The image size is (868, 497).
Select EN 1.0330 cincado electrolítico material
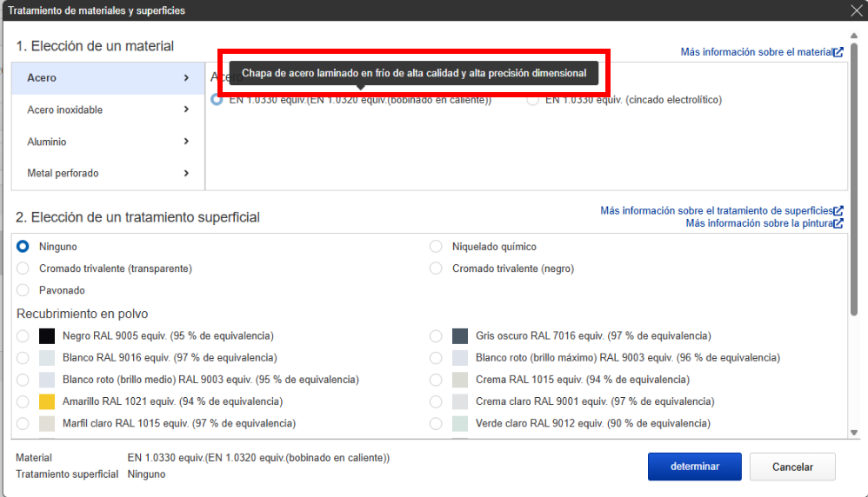click(532, 100)
